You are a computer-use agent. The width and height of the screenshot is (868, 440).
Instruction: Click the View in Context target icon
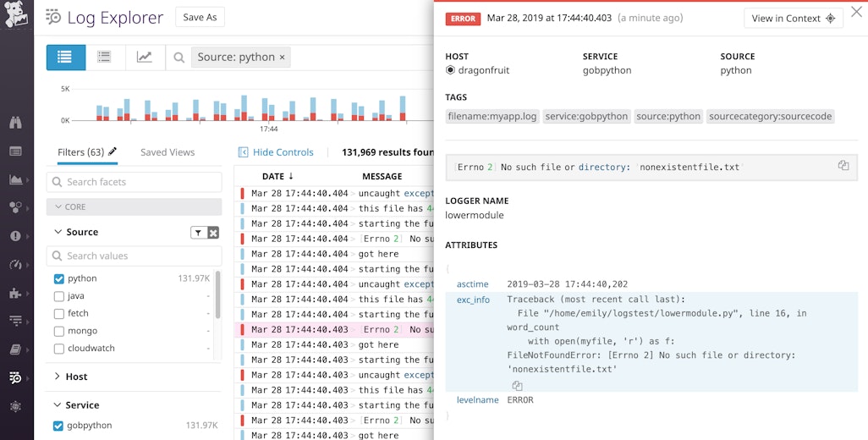tap(831, 19)
